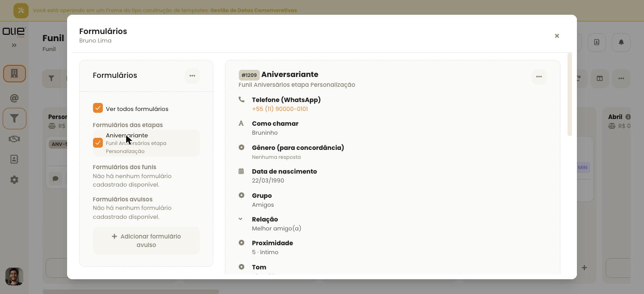Viewport: 644px width, 294px height.
Task: Click the Gênero radio field icon
Action: pos(241,147)
